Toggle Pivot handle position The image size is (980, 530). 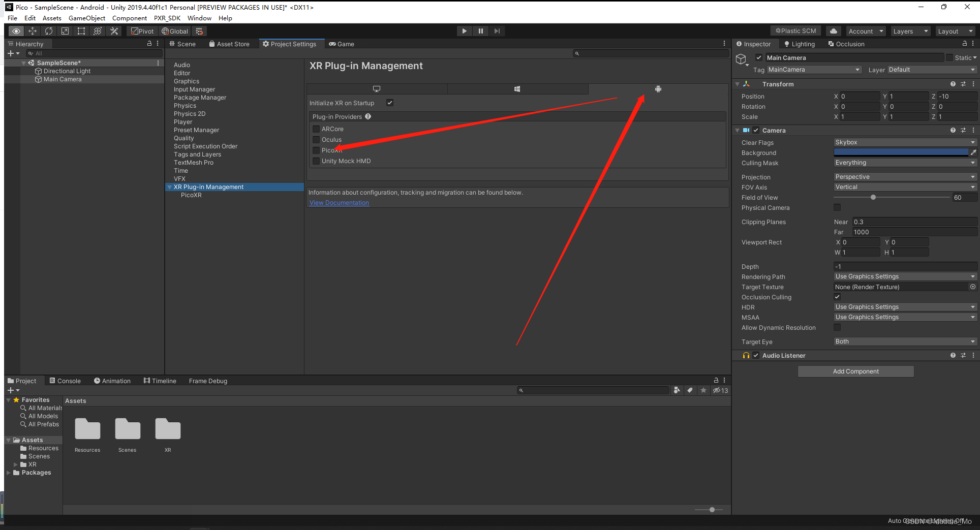142,31
